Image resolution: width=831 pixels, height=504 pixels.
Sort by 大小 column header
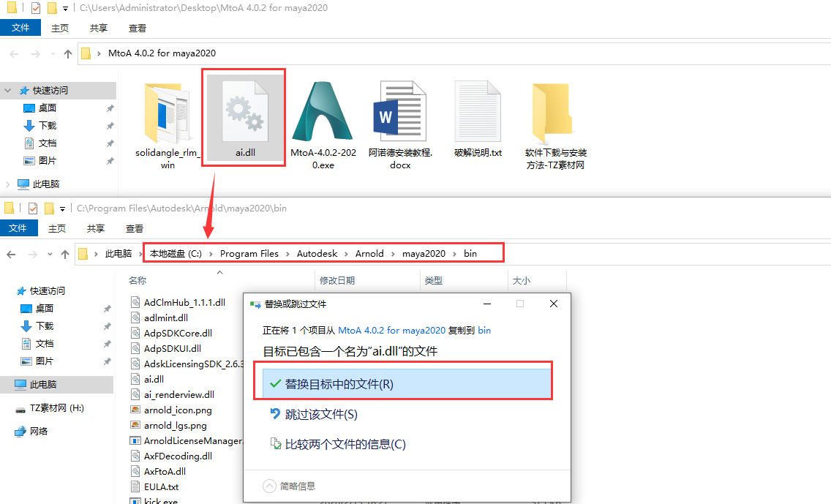pos(521,280)
